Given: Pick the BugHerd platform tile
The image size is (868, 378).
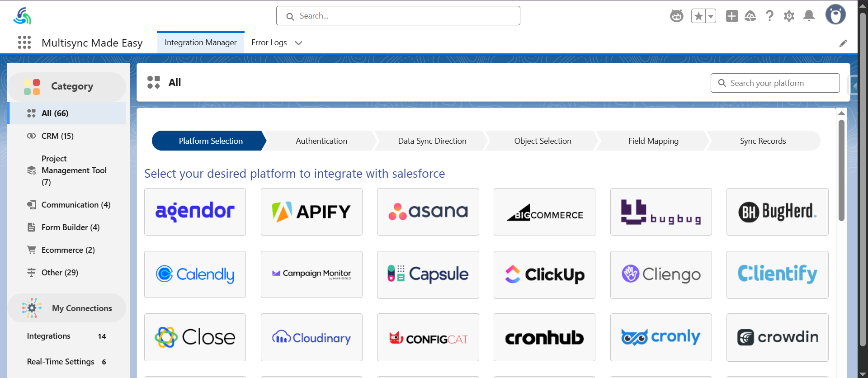Looking at the screenshot, I should pyautogui.click(x=778, y=212).
